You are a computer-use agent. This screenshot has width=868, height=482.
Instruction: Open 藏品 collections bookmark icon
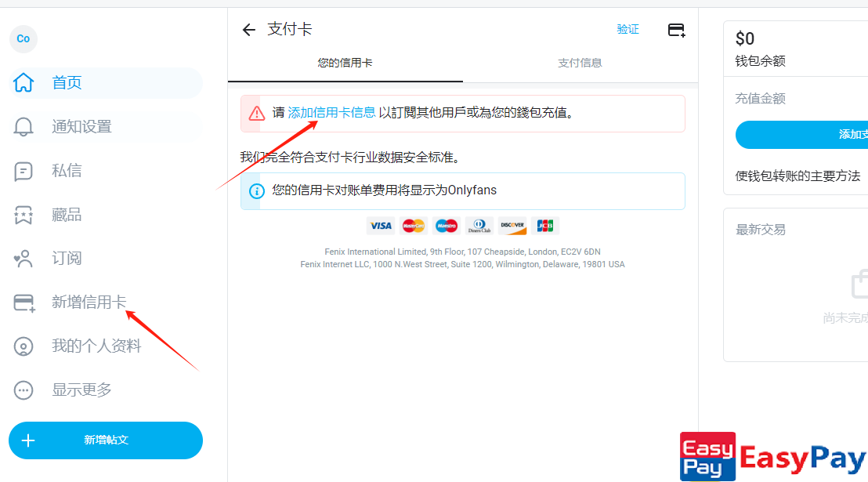pos(24,215)
